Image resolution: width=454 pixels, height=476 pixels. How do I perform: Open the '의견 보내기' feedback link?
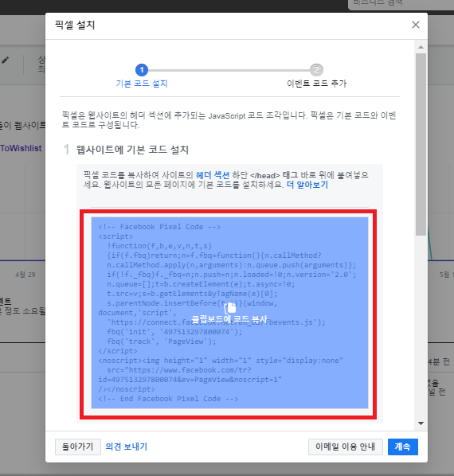tap(127, 447)
